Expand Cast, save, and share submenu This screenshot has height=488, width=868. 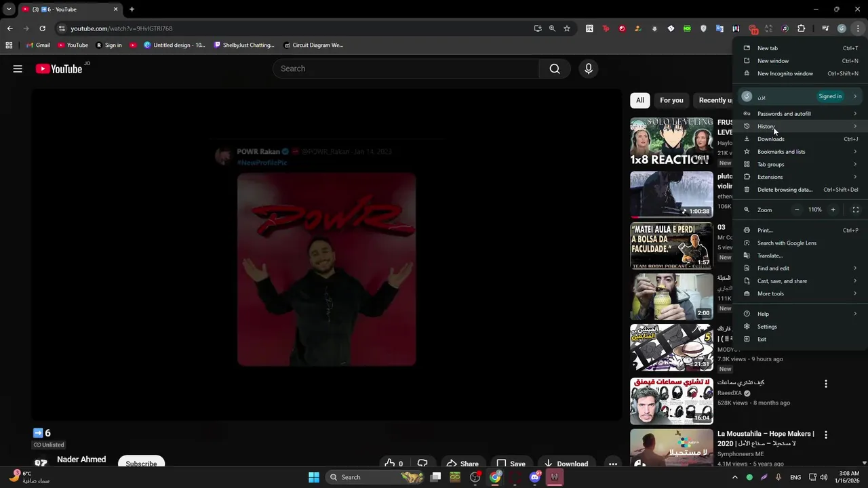800,281
